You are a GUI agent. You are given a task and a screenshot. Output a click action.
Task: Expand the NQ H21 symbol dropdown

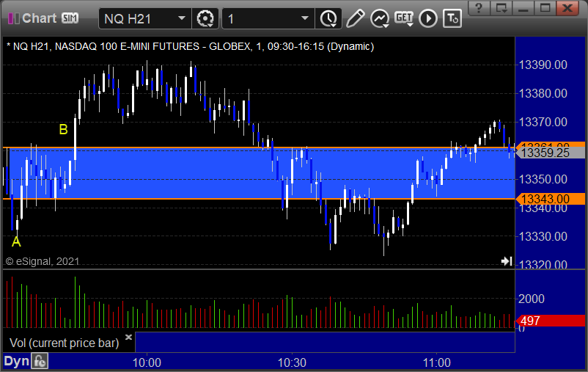tap(182, 18)
